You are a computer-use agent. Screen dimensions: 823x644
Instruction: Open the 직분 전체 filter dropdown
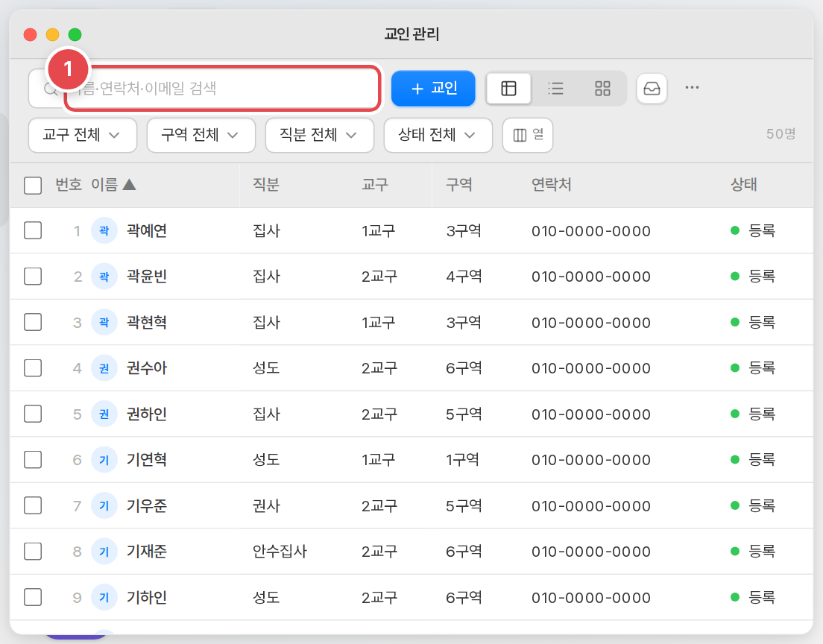(x=320, y=136)
